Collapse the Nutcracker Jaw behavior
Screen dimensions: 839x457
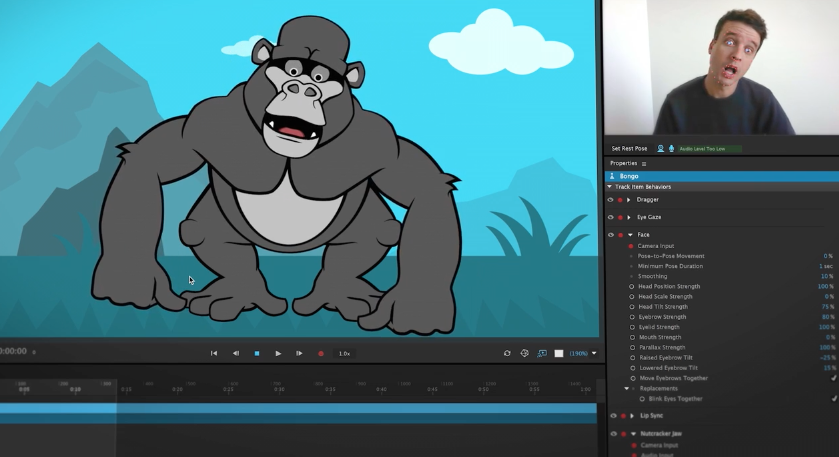point(634,434)
